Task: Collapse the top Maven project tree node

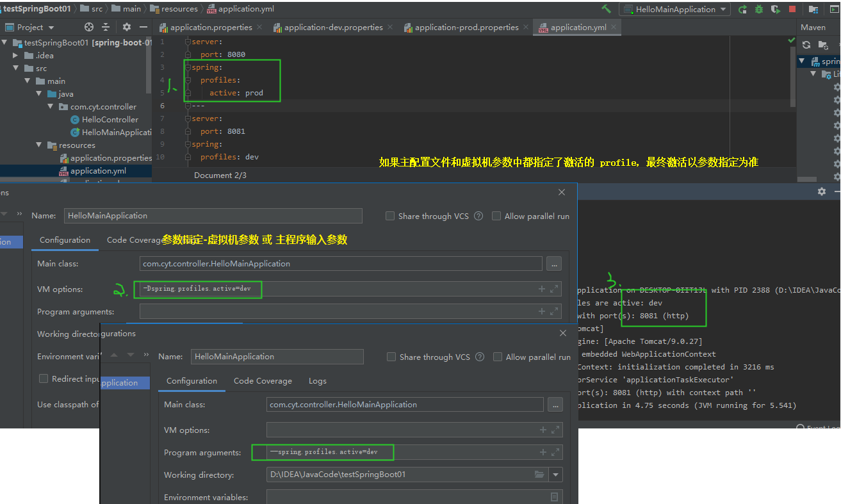Action: tap(802, 61)
